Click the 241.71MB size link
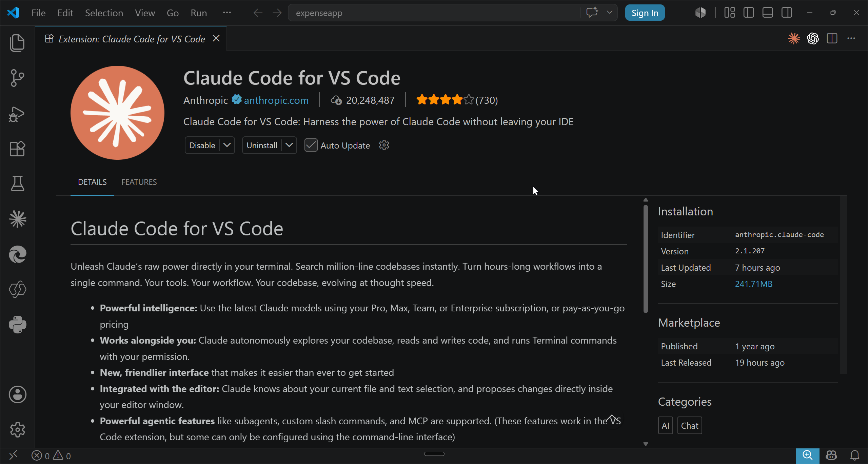The image size is (868, 464). coord(753,284)
